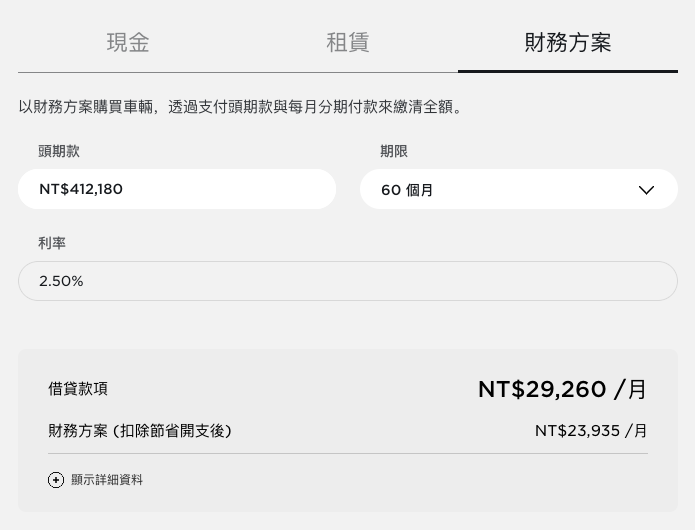Click the bold underline beneath 財務方案 tab

(568, 71)
